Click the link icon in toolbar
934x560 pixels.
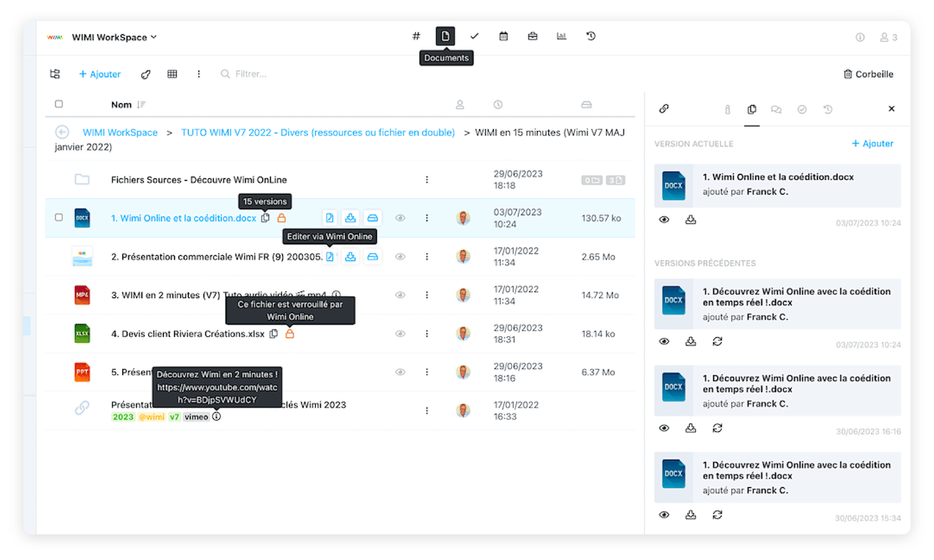tap(146, 74)
